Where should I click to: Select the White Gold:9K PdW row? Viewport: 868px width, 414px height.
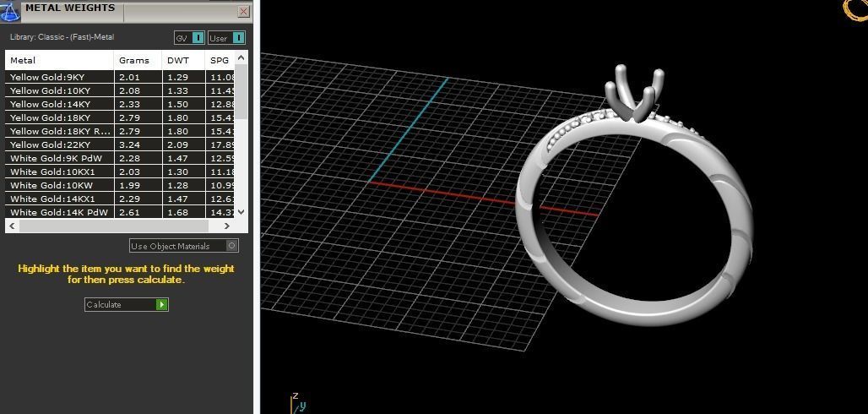pos(120,159)
